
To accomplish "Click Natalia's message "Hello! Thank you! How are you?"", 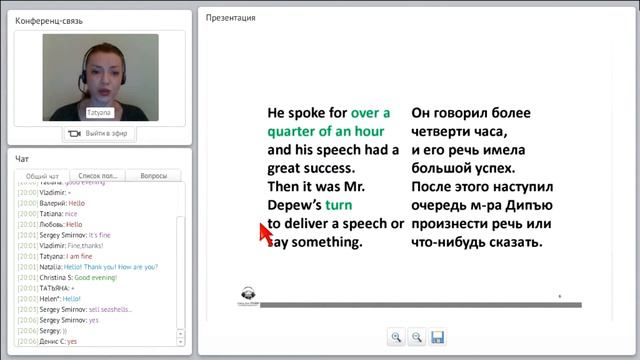I will point(88,267).
